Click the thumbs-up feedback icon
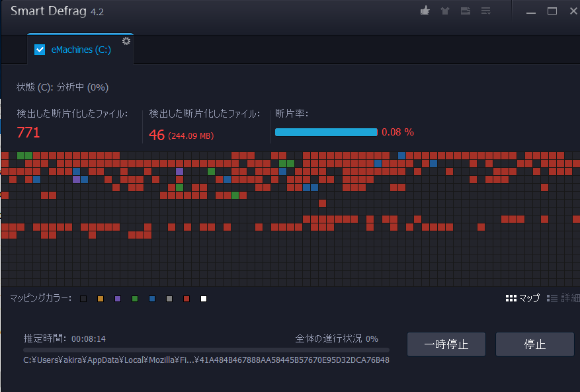Viewport: 580px width, 392px height. [425, 11]
